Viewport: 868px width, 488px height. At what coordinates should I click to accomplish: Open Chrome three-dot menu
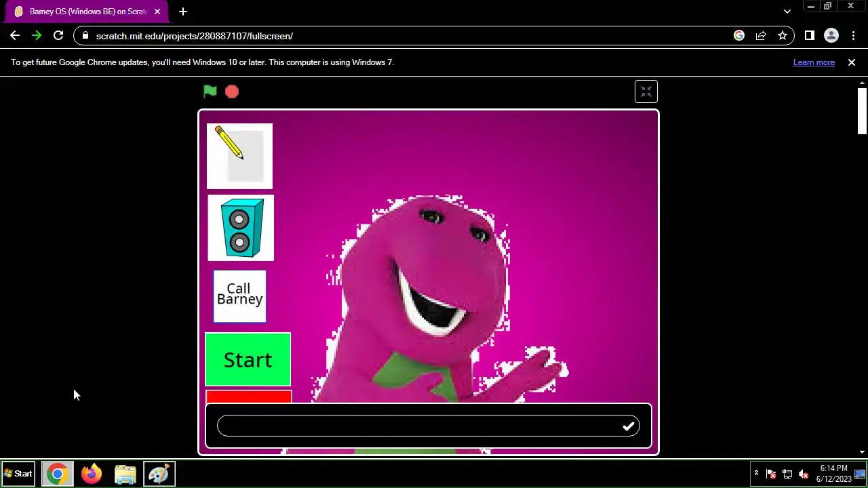tap(853, 36)
